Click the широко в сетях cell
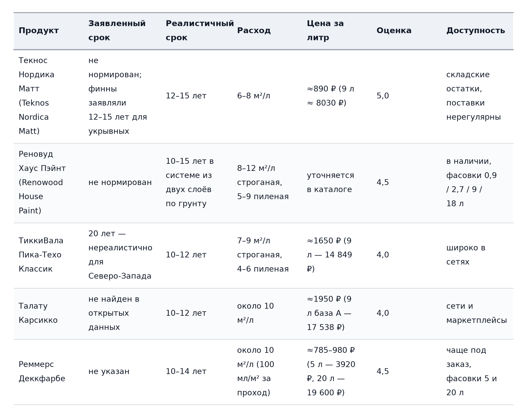The width and height of the screenshot is (527, 420). [466, 255]
